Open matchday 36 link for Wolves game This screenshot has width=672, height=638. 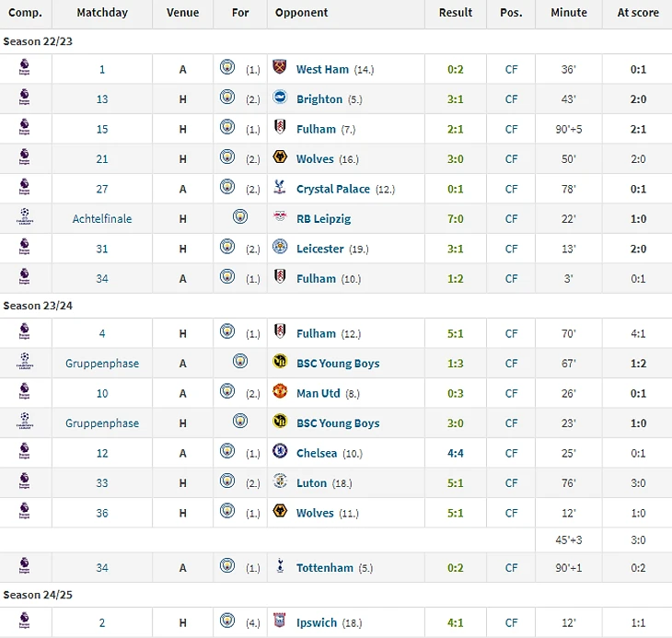click(102, 514)
